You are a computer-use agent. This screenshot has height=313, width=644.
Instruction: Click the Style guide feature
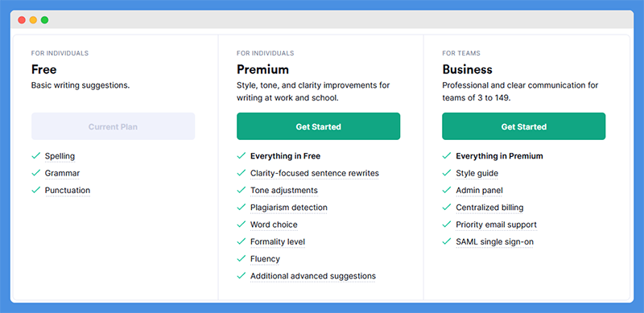point(477,173)
